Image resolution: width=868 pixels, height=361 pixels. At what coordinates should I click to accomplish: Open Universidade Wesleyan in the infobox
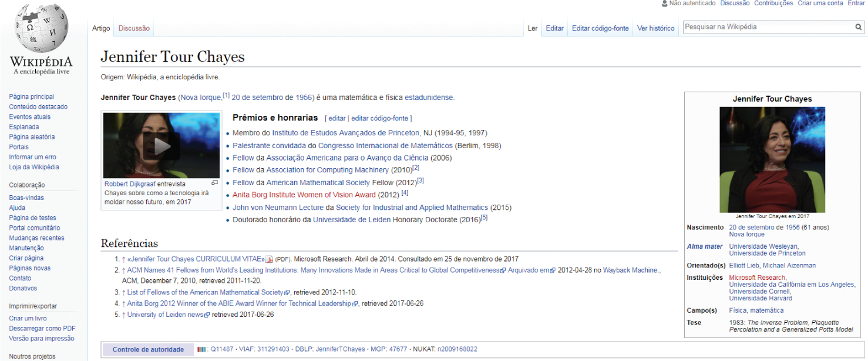(763, 246)
